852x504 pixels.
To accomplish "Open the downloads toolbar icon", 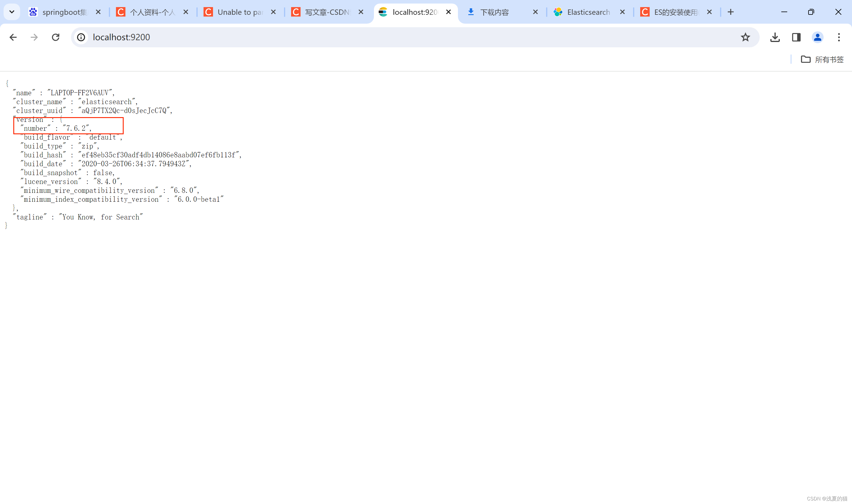I will tap(775, 37).
